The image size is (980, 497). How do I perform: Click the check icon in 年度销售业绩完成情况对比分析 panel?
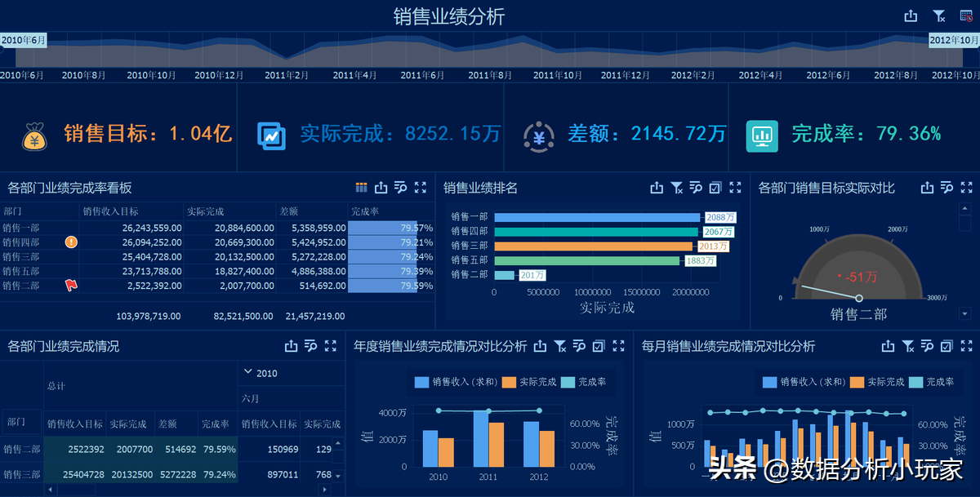(599, 346)
